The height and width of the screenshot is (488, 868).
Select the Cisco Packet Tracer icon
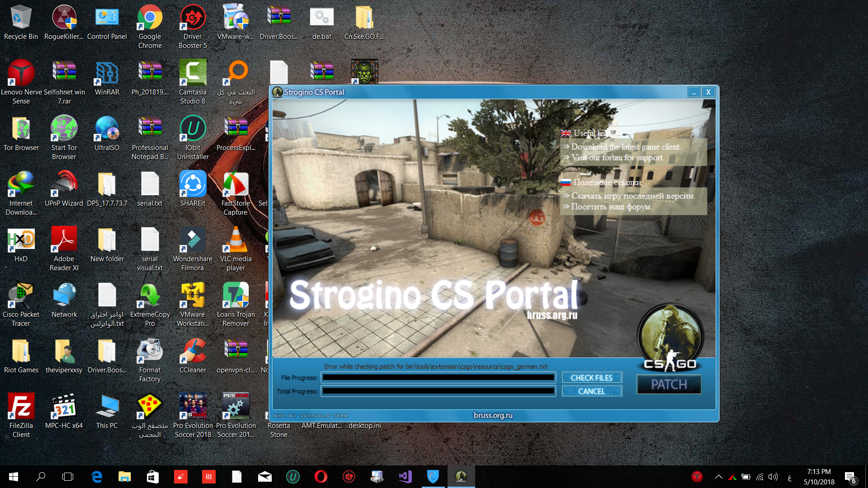pos(21,305)
